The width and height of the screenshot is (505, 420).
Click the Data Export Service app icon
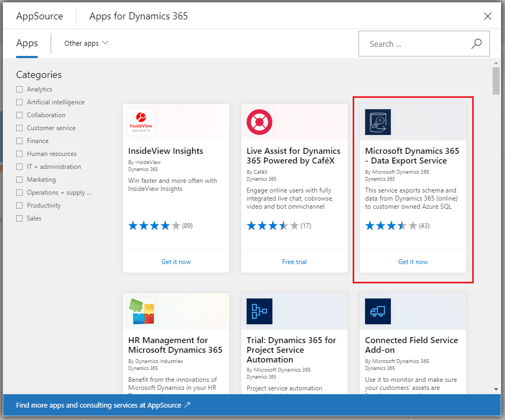click(x=378, y=122)
